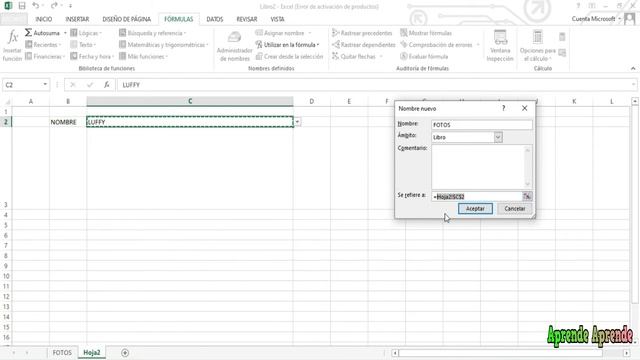The height and width of the screenshot is (360, 640).
Task: Open the REVISAR tab
Action: (x=247, y=19)
